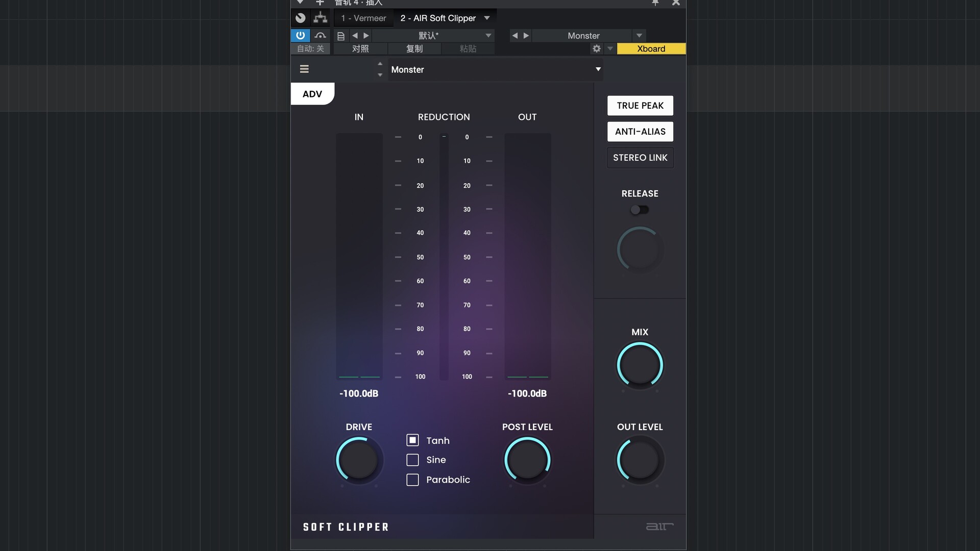Click the routing/sidechain icon
The width and height of the screenshot is (980, 551).
coord(320,18)
